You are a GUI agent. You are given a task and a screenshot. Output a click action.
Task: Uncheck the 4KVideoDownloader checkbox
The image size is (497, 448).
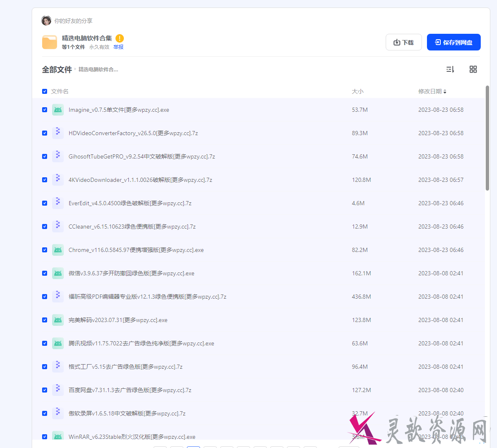click(45, 180)
